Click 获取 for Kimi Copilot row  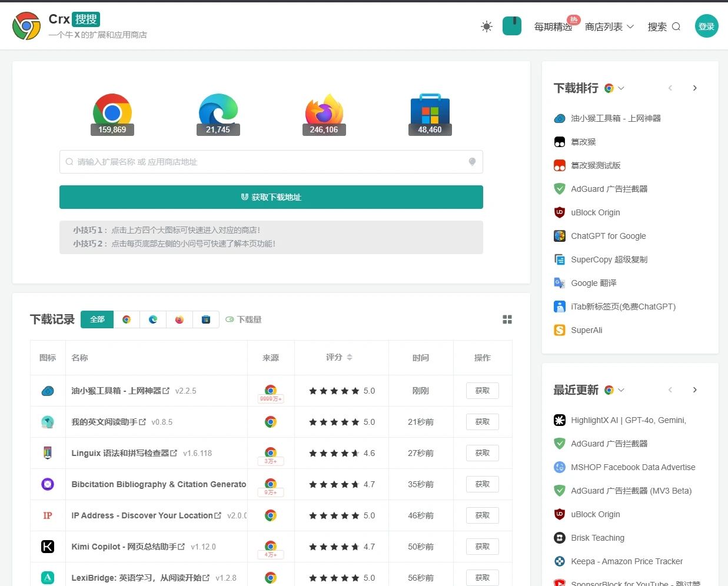click(483, 547)
